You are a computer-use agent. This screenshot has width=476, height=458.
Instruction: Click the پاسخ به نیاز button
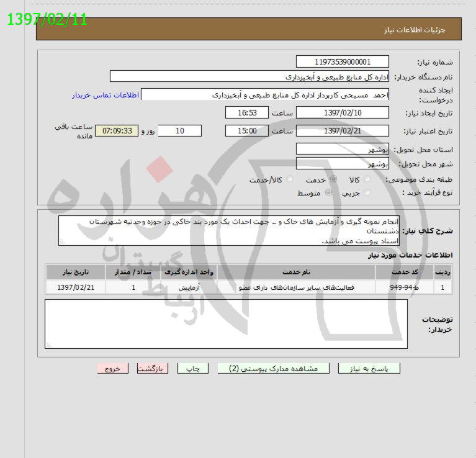369,368
